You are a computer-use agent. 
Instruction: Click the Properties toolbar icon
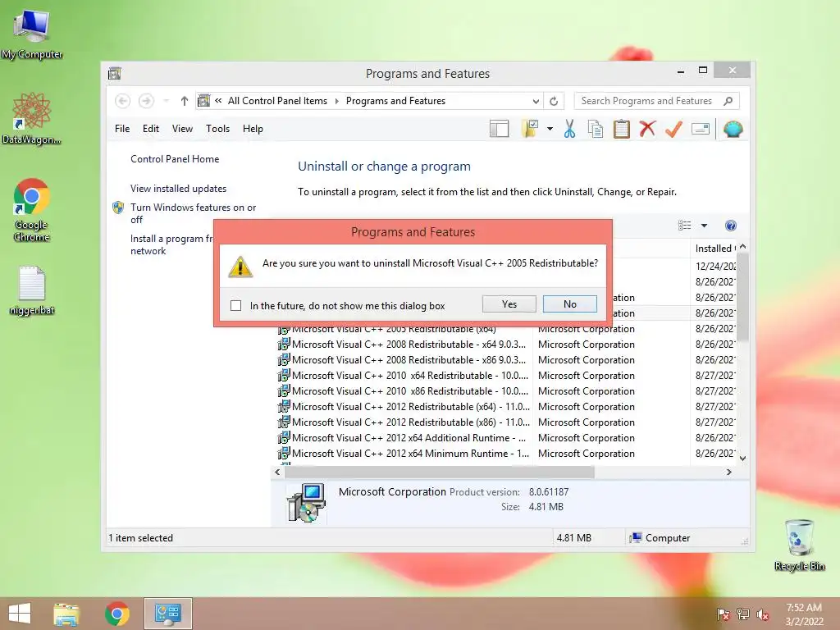(701, 129)
